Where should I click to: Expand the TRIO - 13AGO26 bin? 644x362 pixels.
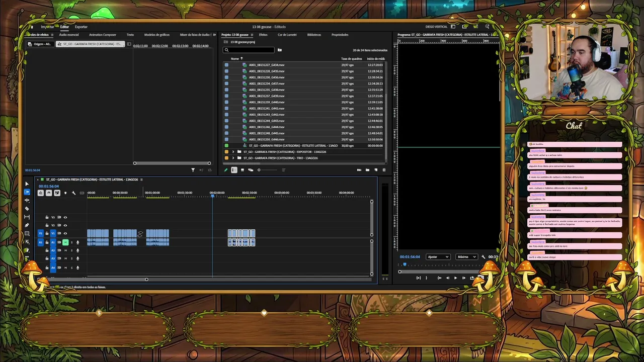[x=233, y=158]
